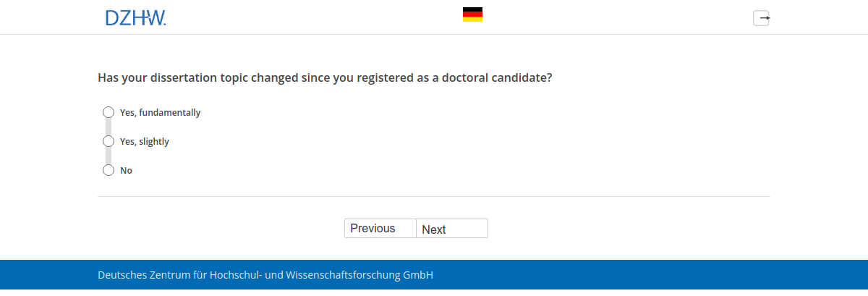Select the "Yes, fundamentally" radio button

(109, 112)
